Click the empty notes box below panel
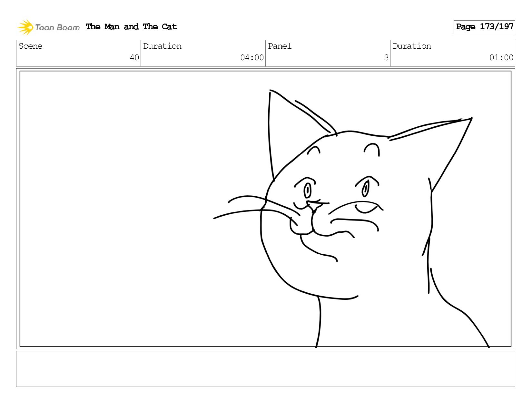532x411 pixels. (x=265, y=369)
